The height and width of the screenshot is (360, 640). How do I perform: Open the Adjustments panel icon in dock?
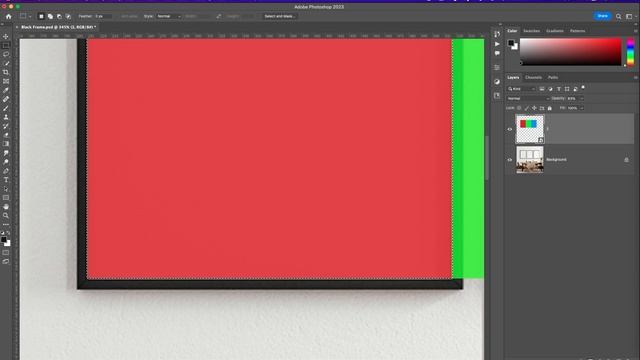(x=497, y=82)
